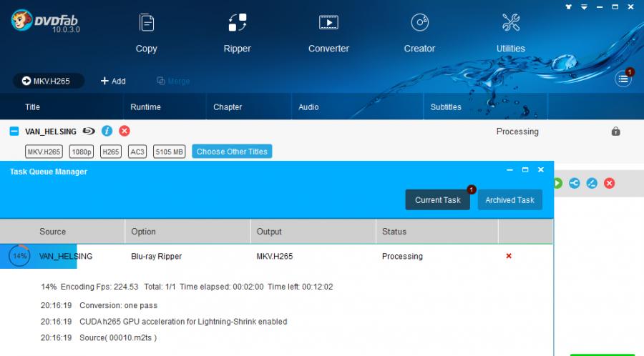Cancel the VAN_HELSING task with red X
This screenshot has height=356, width=644.
click(x=509, y=256)
